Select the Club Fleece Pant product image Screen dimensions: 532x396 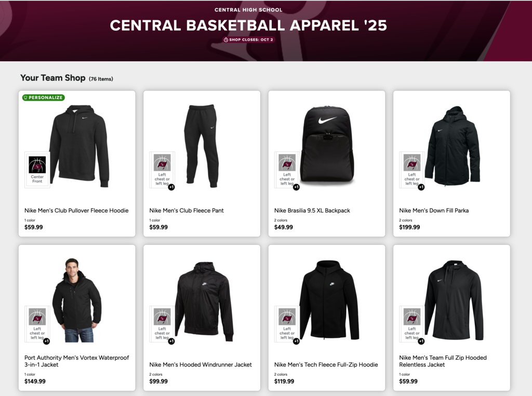coord(201,146)
